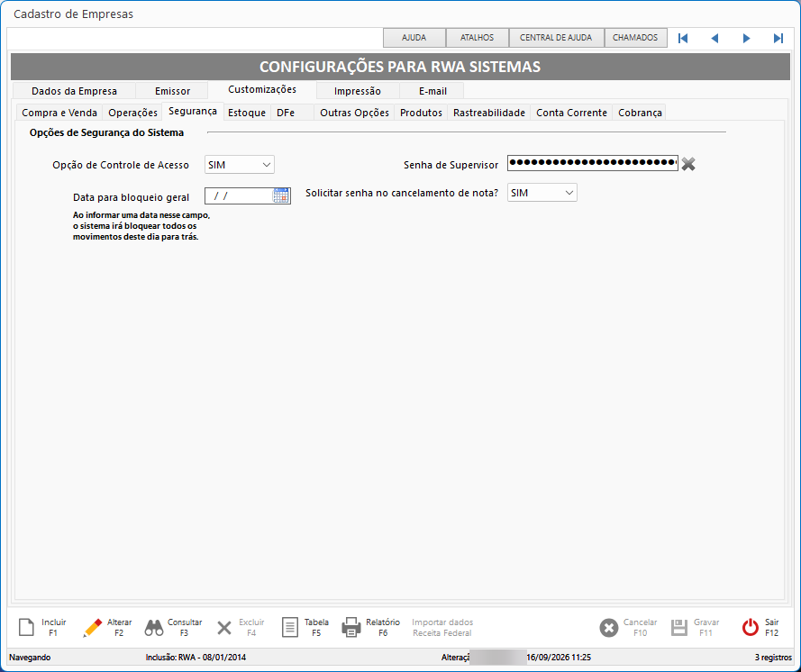Click the ATALHOS button
Viewport: 801px width, 672px height.
(478, 38)
